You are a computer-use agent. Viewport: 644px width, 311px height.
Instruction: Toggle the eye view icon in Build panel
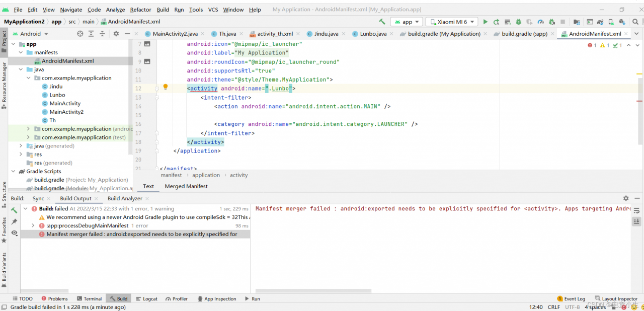pyautogui.click(x=14, y=233)
